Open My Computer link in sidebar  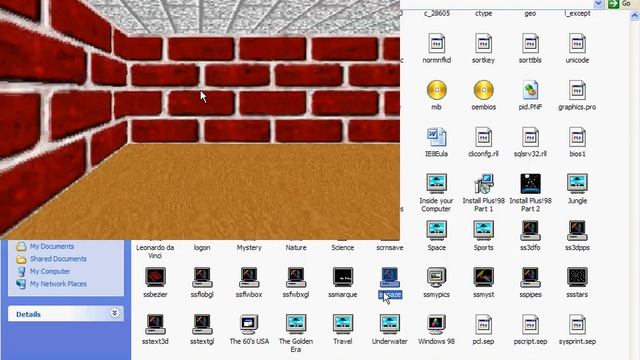tap(50, 271)
